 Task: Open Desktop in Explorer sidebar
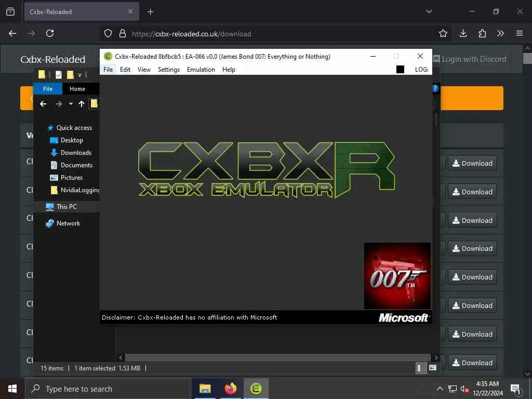72,140
